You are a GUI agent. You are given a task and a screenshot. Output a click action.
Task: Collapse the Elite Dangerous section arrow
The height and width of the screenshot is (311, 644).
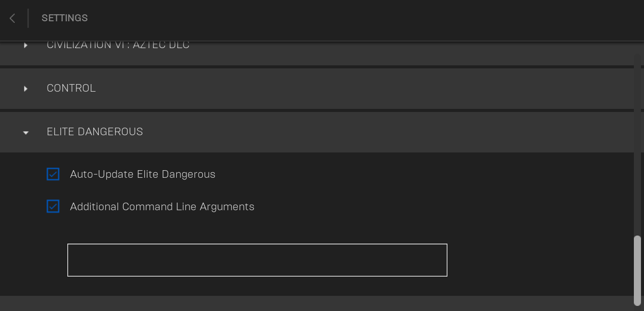26,133
